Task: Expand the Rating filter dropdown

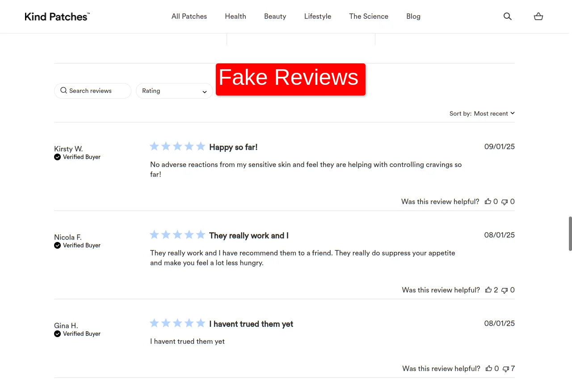Action: 174,91
